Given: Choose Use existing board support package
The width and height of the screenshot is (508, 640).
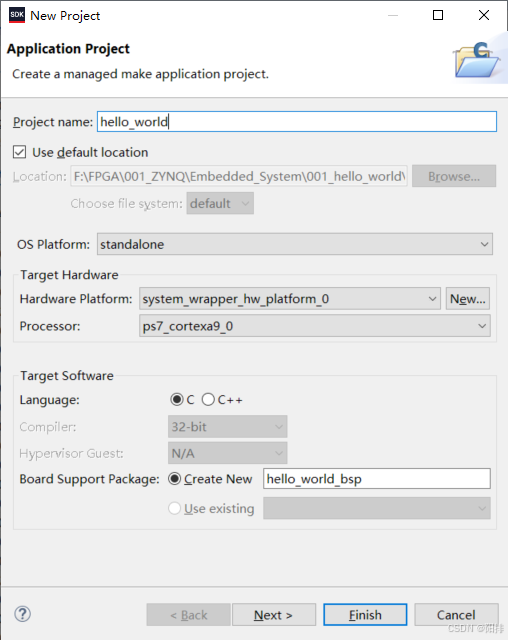Looking at the screenshot, I should pyautogui.click(x=174, y=508).
